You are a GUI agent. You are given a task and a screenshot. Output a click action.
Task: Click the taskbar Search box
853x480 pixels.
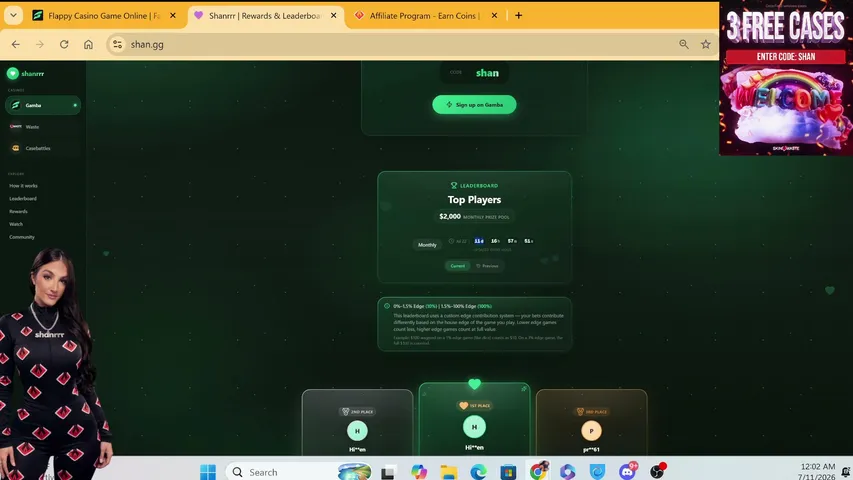(298, 472)
